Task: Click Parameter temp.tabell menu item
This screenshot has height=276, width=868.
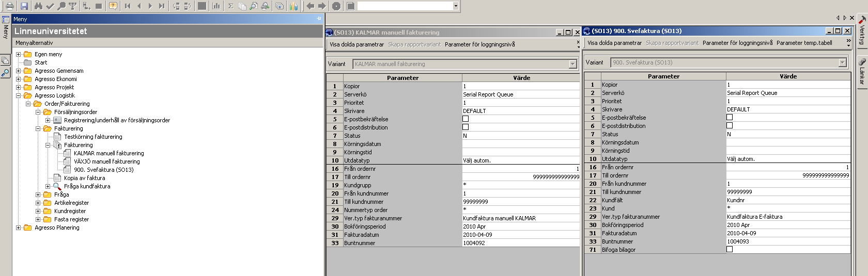Action: 804,43
